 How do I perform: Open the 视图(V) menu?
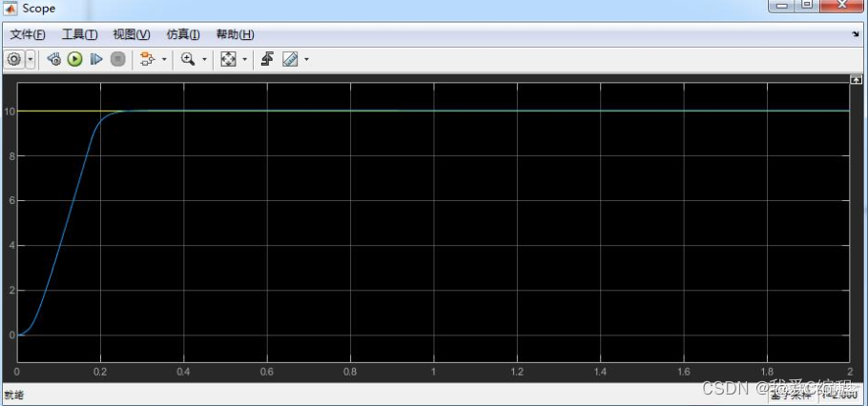(132, 35)
